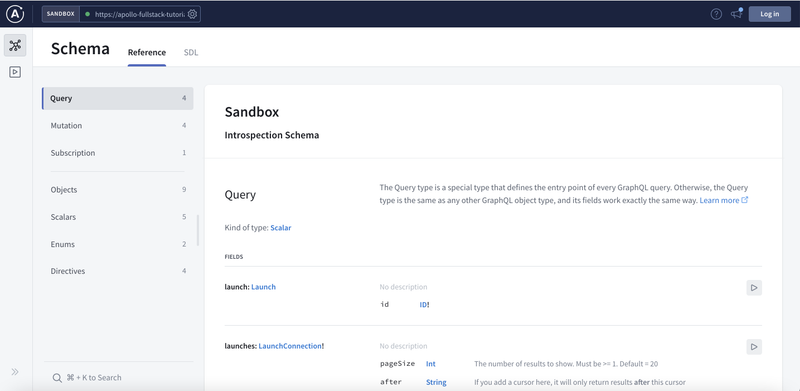Open the String type link for after
The image size is (800, 391).
[436, 382]
